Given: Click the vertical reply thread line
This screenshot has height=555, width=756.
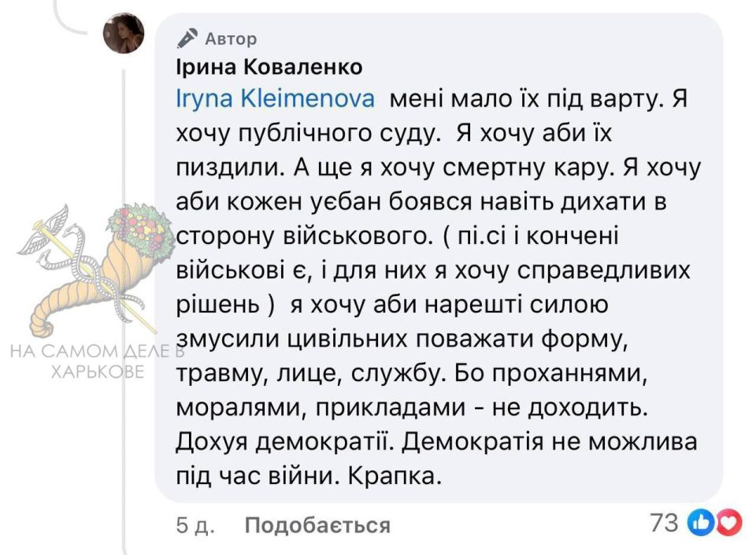Looking at the screenshot, I should pyautogui.click(x=124, y=309).
